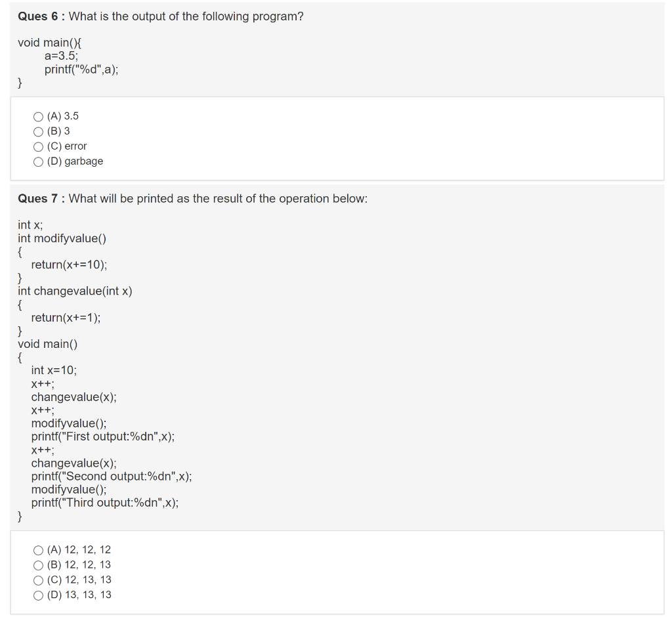The image size is (672, 617).
Task: Click the Ques 7 question heading
Action: (x=193, y=198)
